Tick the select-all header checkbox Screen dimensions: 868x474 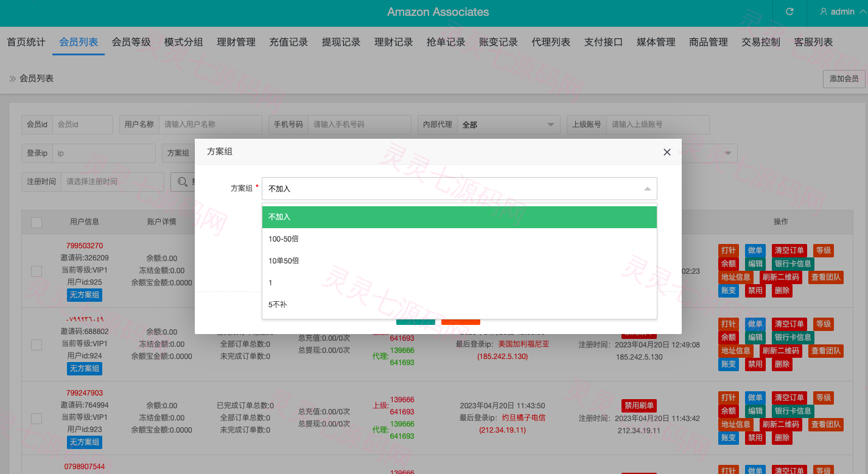click(x=37, y=223)
